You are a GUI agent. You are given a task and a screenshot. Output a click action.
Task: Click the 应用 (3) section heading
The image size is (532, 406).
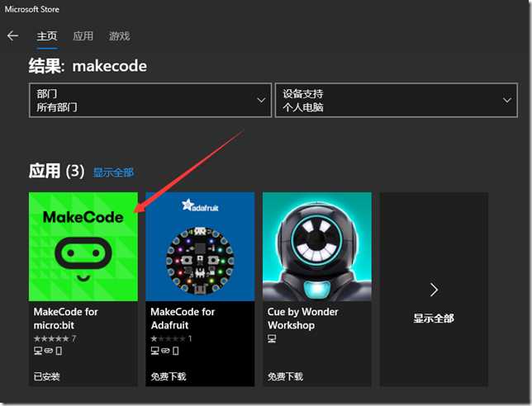click(57, 171)
